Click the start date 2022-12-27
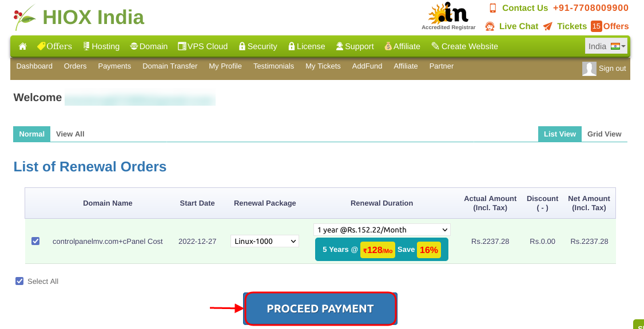Image resolution: width=644 pixels, height=329 pixels. [197, 241]
